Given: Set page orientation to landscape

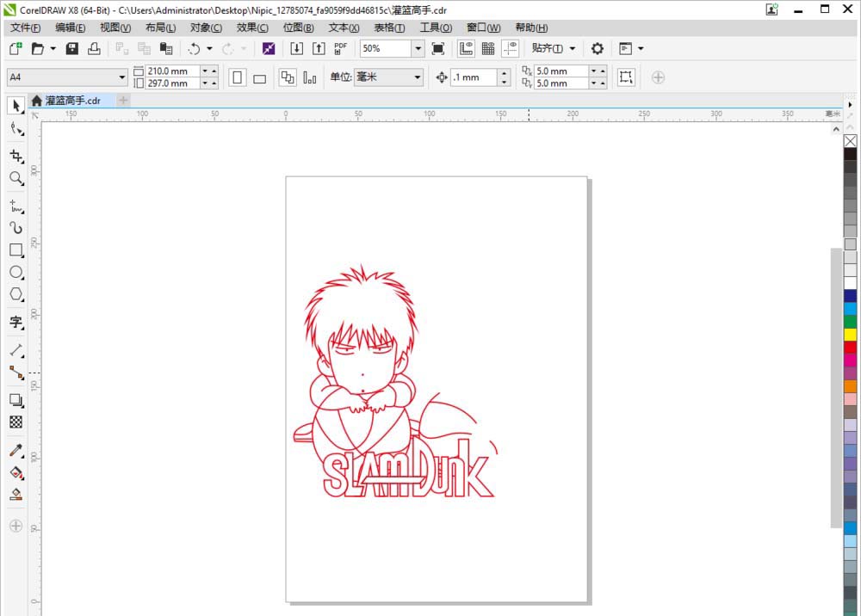Looking at the screenshot, I should coord(260,77).
